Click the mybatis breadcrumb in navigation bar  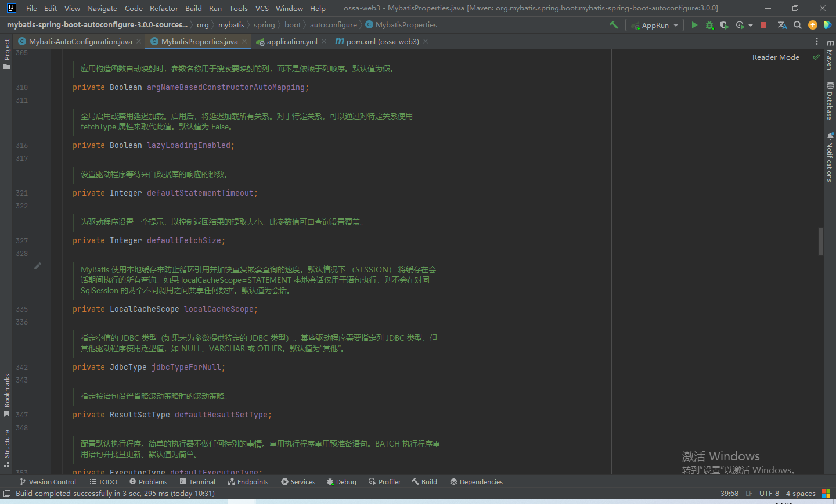point(231,25)
